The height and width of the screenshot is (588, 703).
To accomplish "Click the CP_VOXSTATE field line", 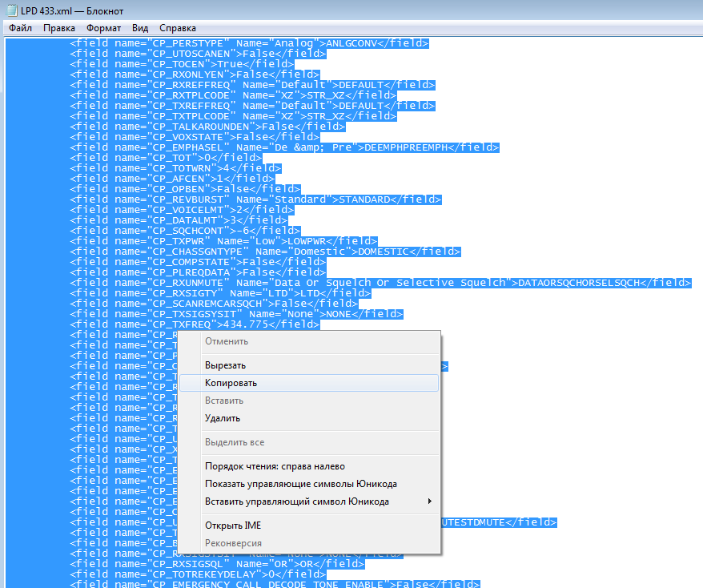I will [195, 137].
